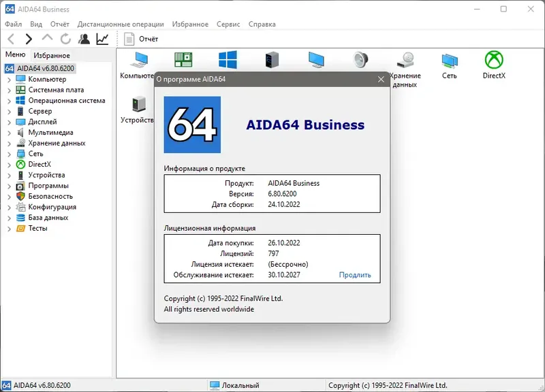Click the Тесты icon in the tree
This screenshot has height=392, width=545.
21,229
